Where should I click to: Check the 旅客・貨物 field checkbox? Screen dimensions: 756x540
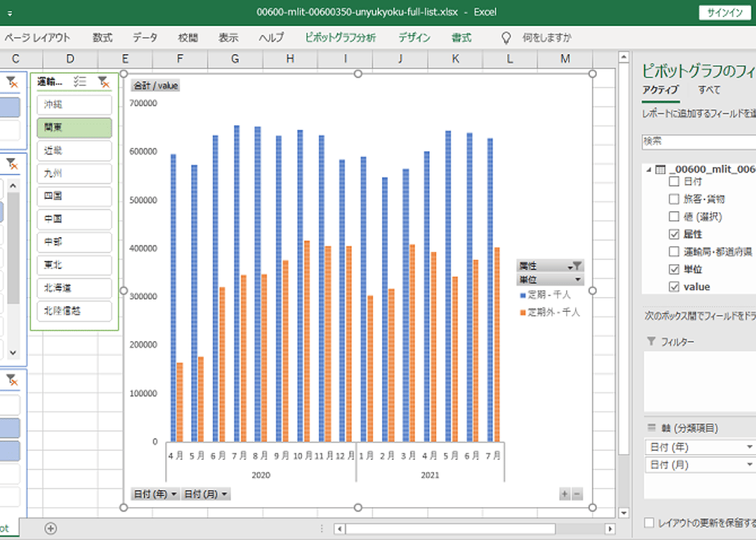point(674,199)
